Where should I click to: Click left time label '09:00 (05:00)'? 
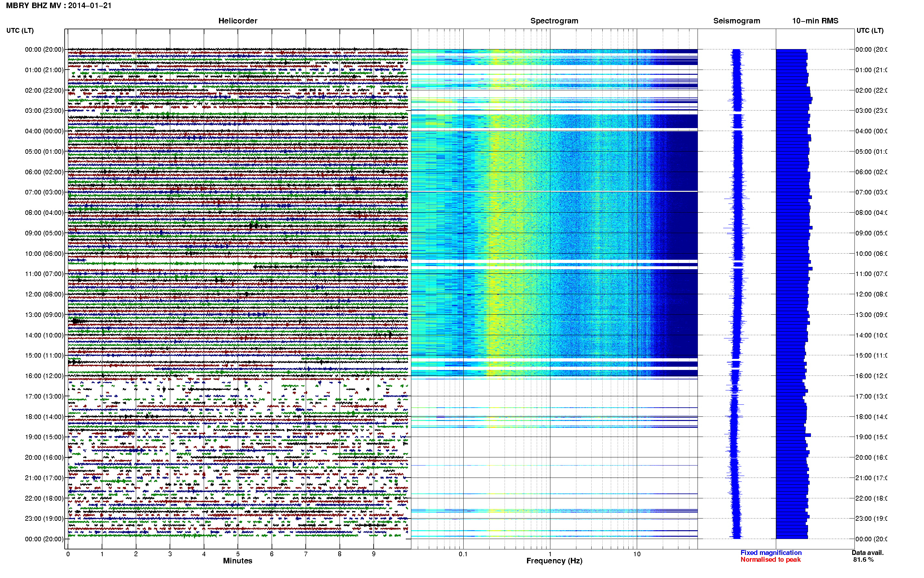[44, 233]
